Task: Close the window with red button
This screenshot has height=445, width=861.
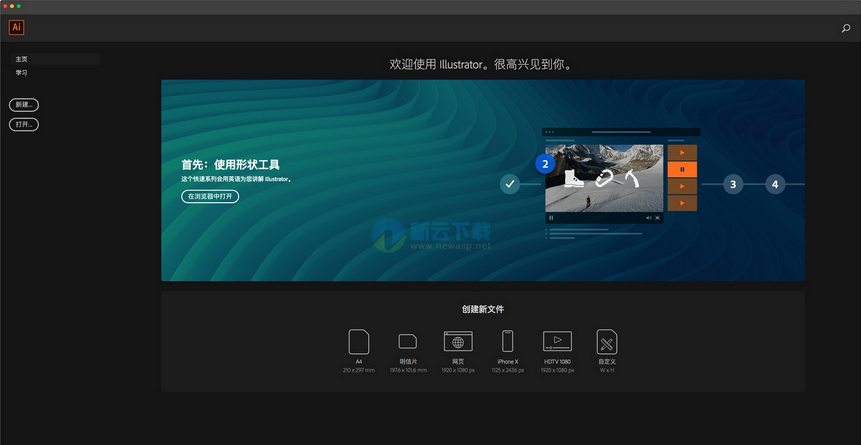Action: 5,6
